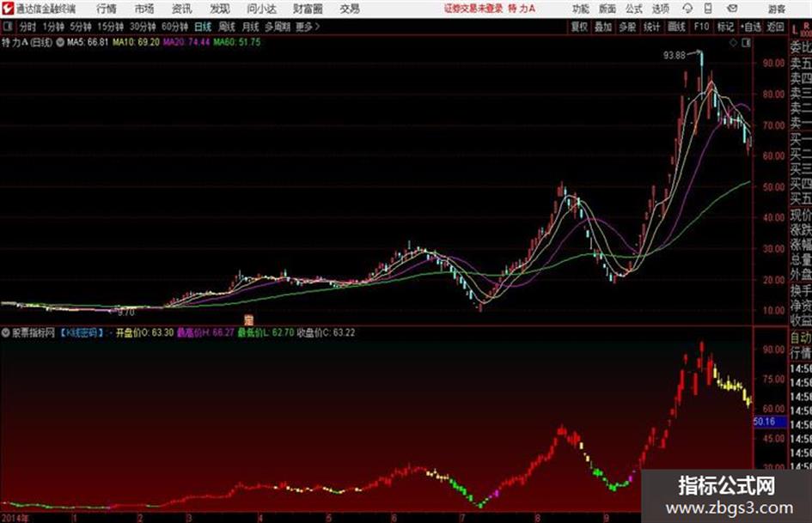Click the 返回 back button
The height and width of the screenshot is (523, 812).
(775, 27)
